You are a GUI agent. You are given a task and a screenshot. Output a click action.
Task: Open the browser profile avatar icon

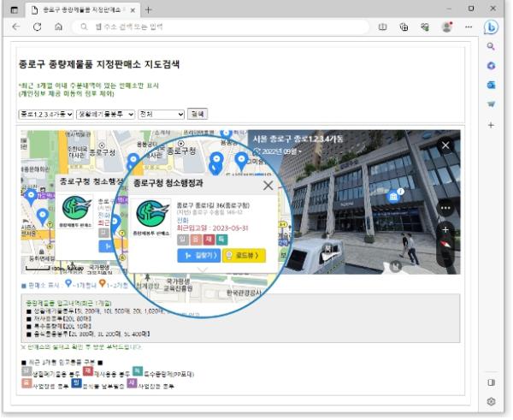tap(446, 27)
